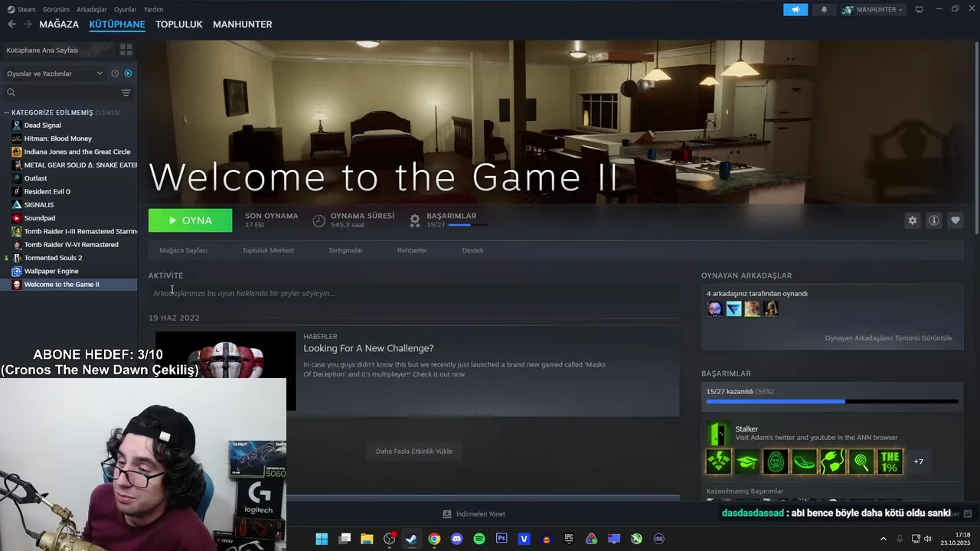This screenshot has width=980, height=551.
Task: Open İndirmeleri Yönet downloads manager
Action: pos(474,514)
